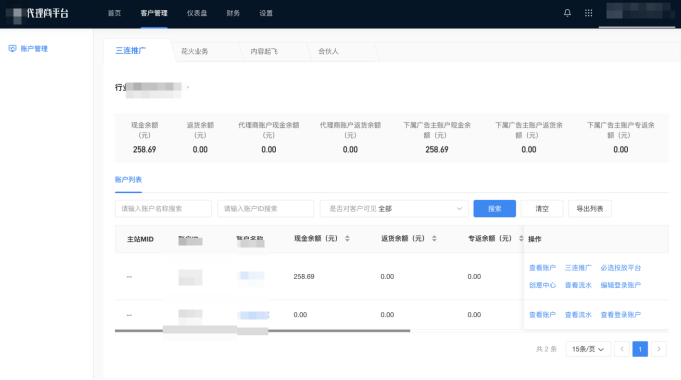The image size is (681, 380).
Task: Open 必选投放平台 link in first row
Action: (x=621, y=268)
